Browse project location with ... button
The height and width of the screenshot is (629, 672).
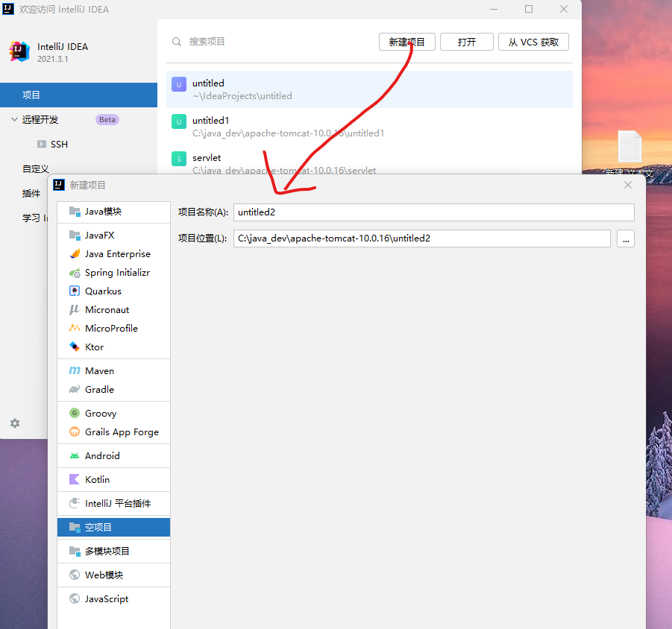click(626, 238)
